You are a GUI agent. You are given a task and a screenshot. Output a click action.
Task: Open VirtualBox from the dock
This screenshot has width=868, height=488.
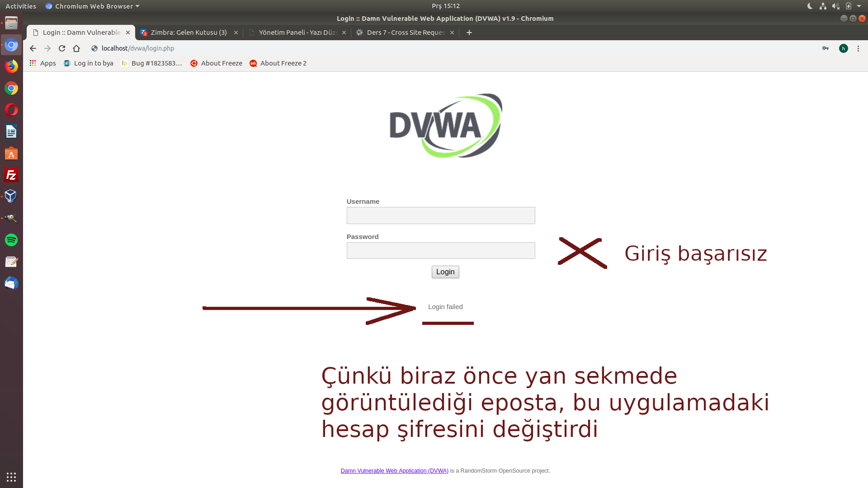(x=11, y=197)
